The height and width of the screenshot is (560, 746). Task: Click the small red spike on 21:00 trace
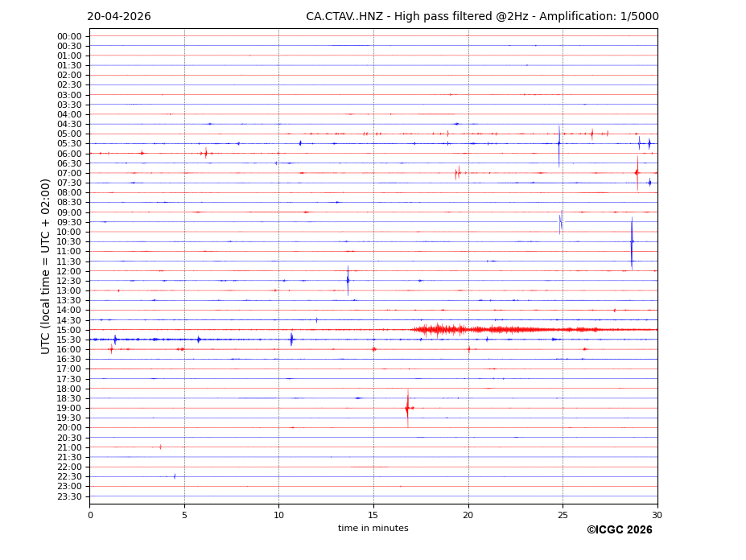point(160,447)
